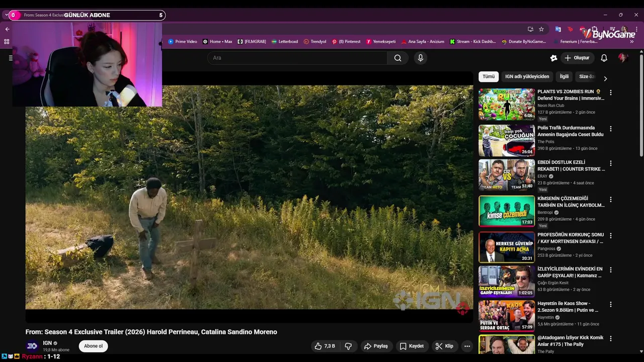Screen dimensions: 644x362
Task: Open options for Profesörün Korkunç Sonu video
Action: (611, 236)
